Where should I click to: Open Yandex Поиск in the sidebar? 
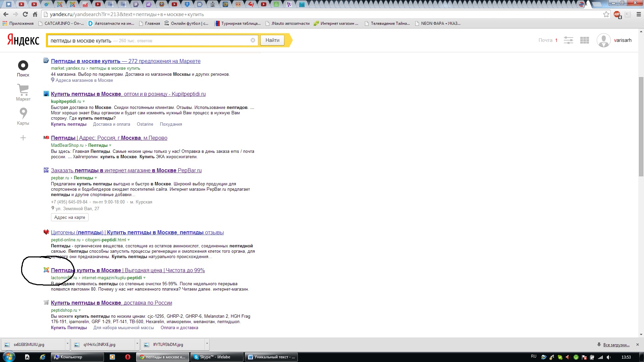[23, 68]
